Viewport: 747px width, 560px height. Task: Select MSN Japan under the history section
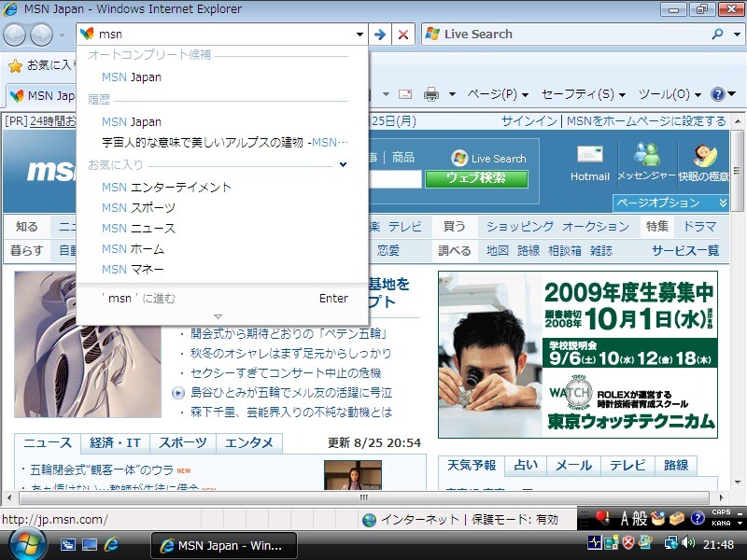tap(132, 122)
